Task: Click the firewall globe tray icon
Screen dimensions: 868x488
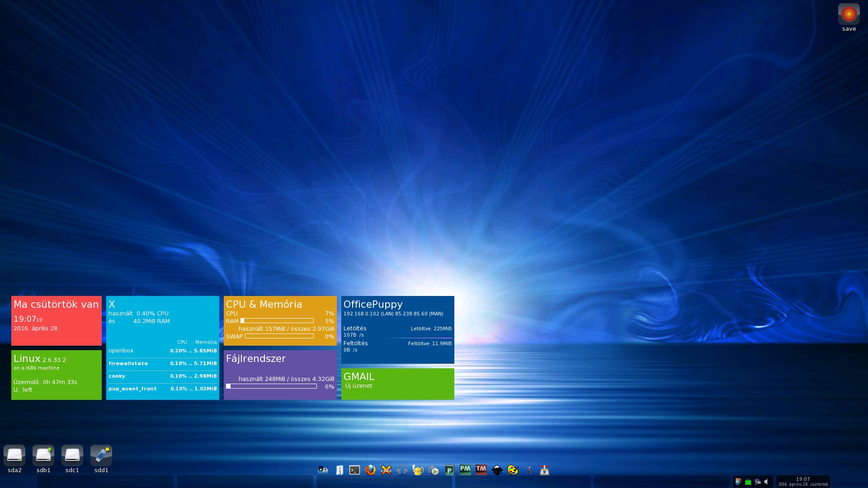Action: (738, 482)
